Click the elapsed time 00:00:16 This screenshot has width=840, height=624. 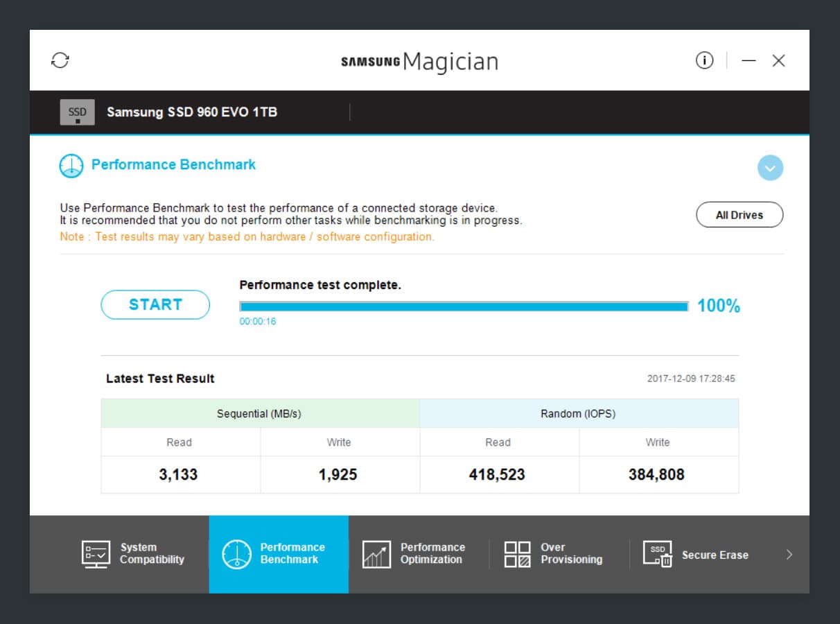(x=258, y=322)
